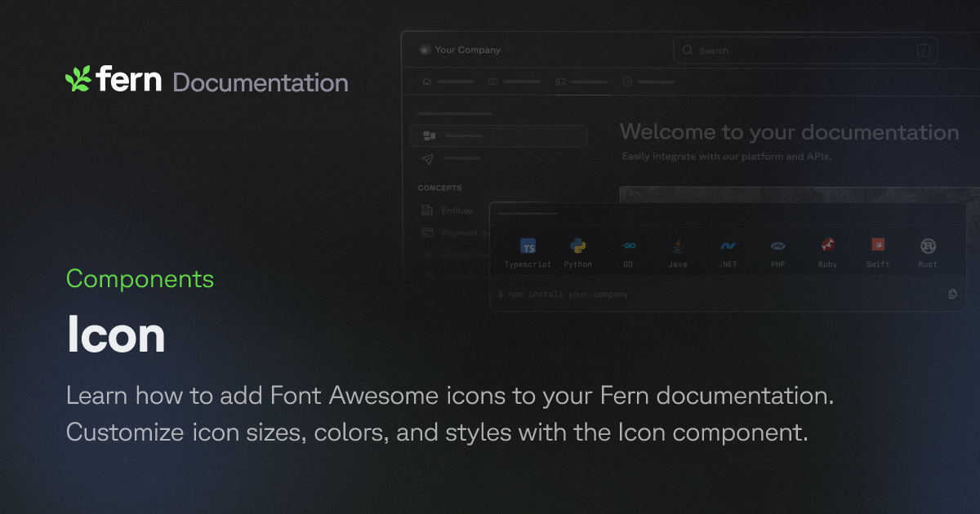Focus the Search input field

pos(805,51)
